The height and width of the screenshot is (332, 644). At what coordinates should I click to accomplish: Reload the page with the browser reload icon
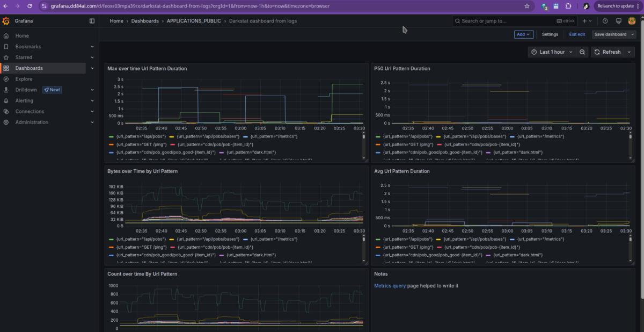click(x=29, y=6)
